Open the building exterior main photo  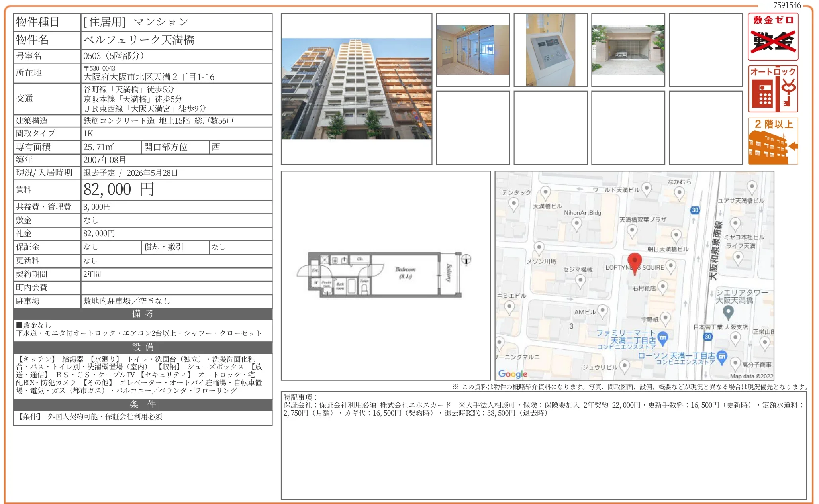(356, 89)
